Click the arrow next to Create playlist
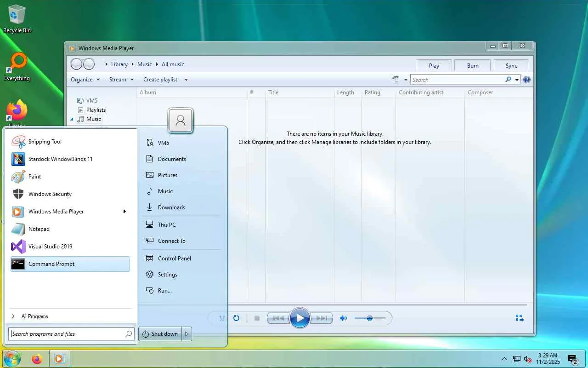Image resolution: width=588 pixels, height=368 pixels. [x=186, y=80]
